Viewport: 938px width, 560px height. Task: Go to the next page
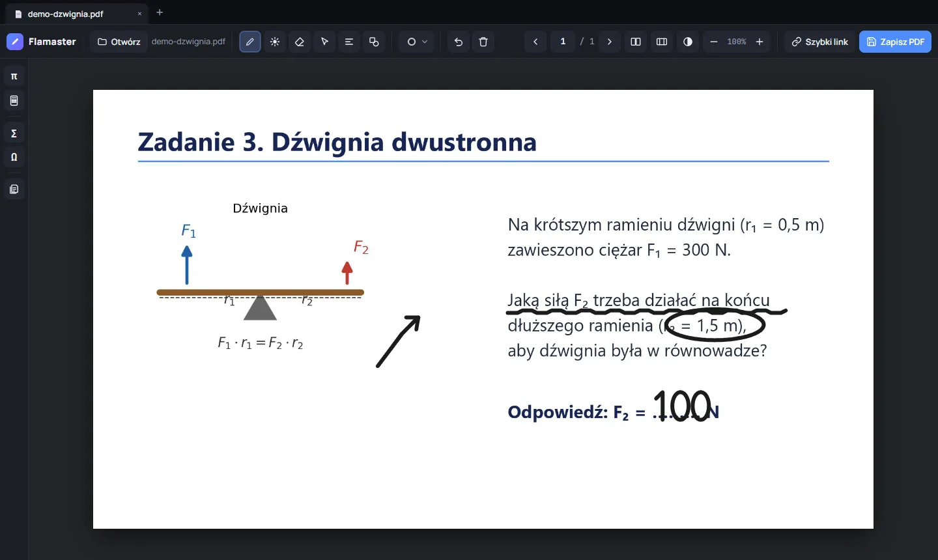click(610, 42)
